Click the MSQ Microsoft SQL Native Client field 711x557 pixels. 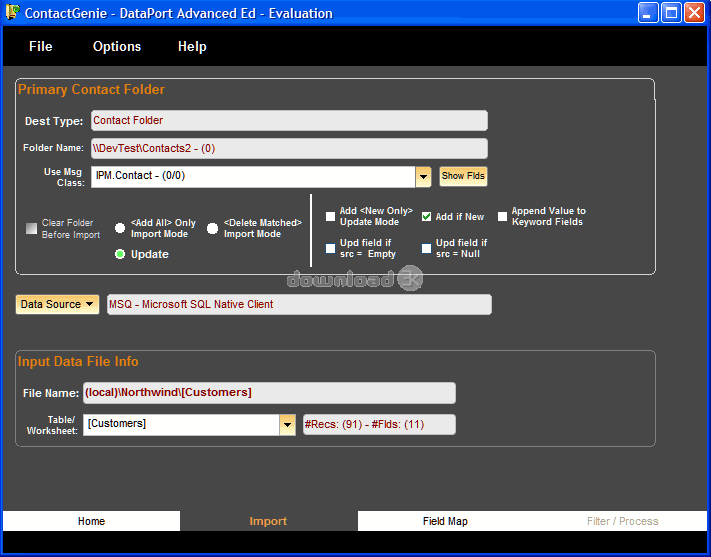(299, 304)
